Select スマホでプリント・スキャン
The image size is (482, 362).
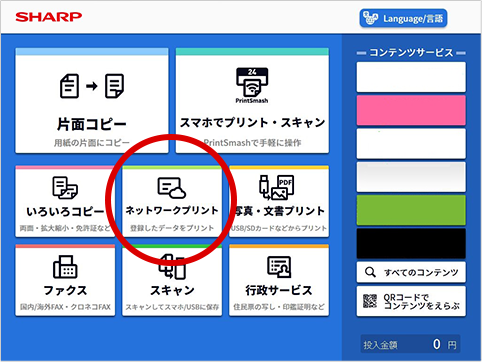coord(252,101)
